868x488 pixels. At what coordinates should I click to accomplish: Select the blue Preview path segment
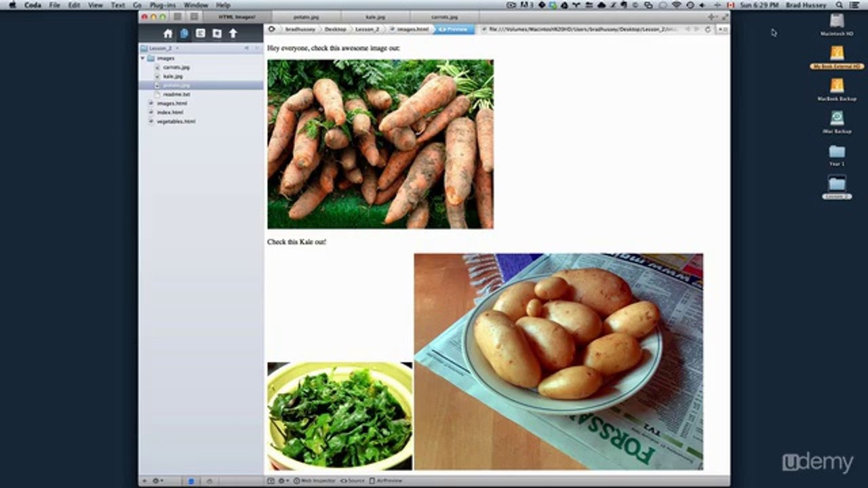[x=454, y=29]
